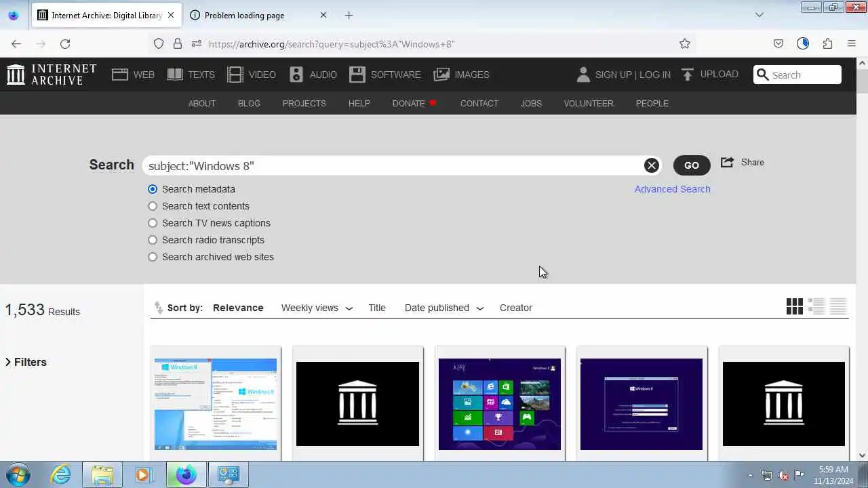Click the Upload arrow icon
868x488 pixels.
click(x=688, y=75)
